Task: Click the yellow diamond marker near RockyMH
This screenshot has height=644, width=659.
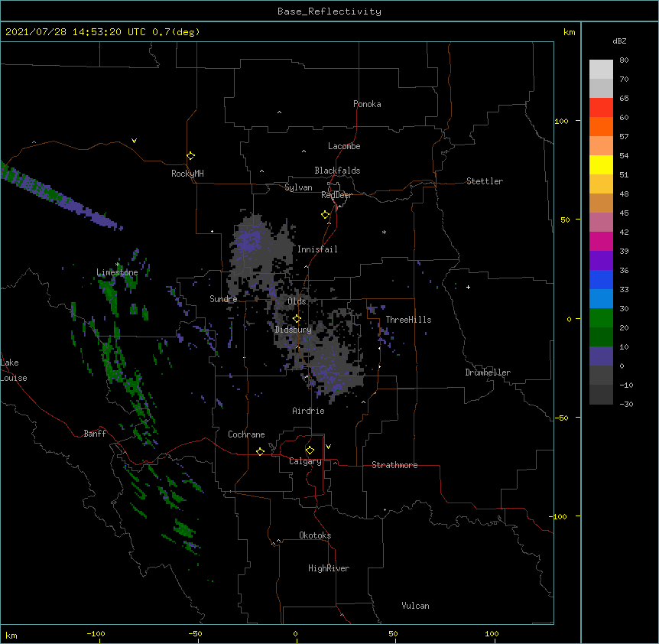Action: (x=190, y=156)
